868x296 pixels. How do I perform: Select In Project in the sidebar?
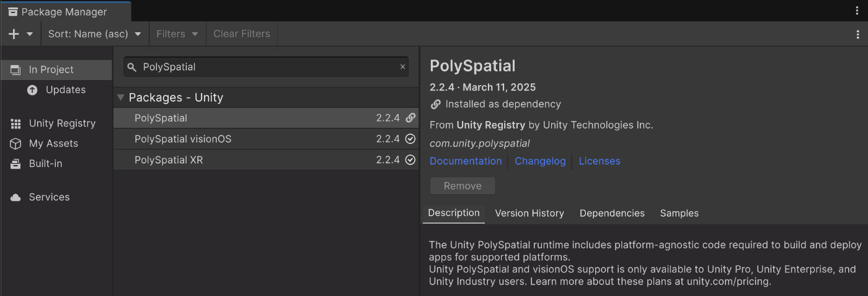(x=56, y=70)
